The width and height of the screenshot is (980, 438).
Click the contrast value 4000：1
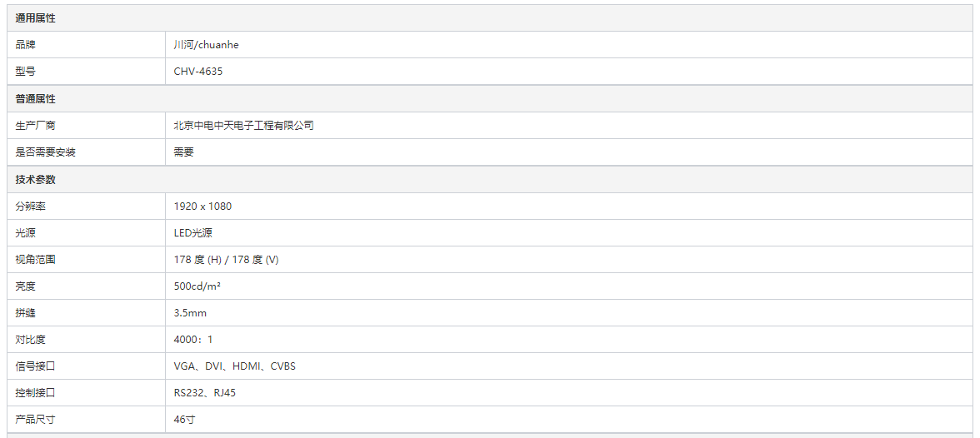[x=193, y=339]
